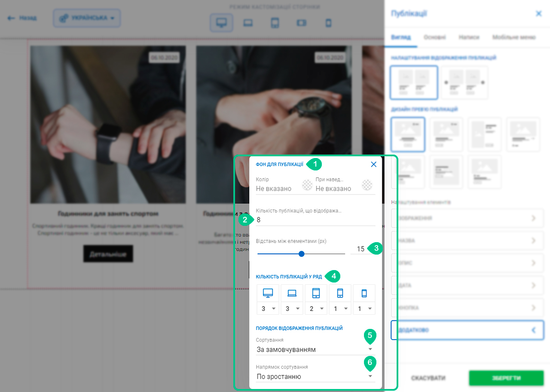Open the Сортування dropdown
This screenshot has width=550, height=392.
pyautogui.click(x=315, y=349)
